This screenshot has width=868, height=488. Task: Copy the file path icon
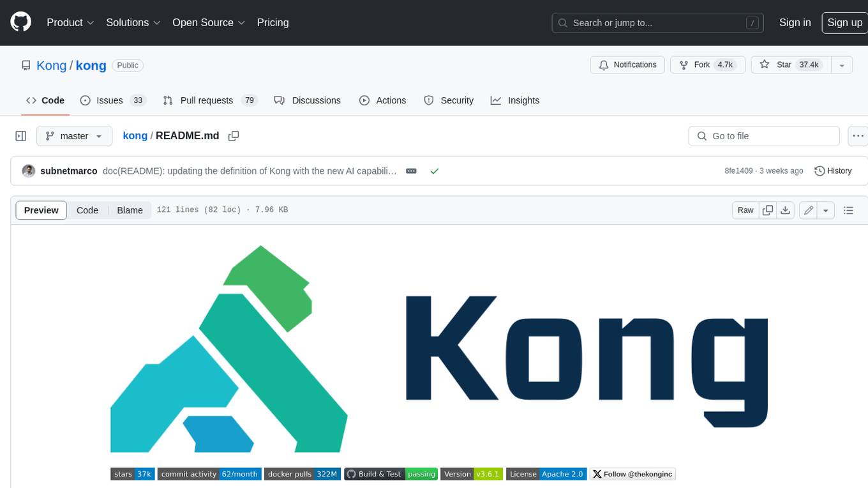click(234, 135)
